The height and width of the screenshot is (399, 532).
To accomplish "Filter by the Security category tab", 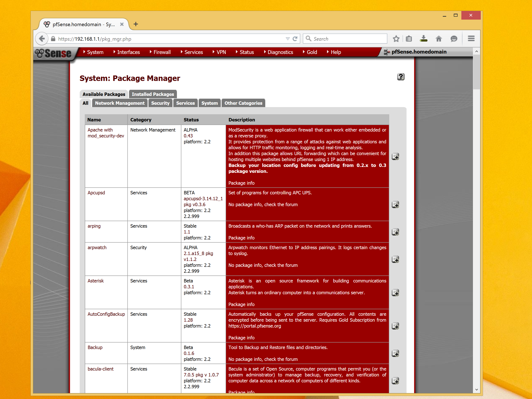I will tap(160, 103).
